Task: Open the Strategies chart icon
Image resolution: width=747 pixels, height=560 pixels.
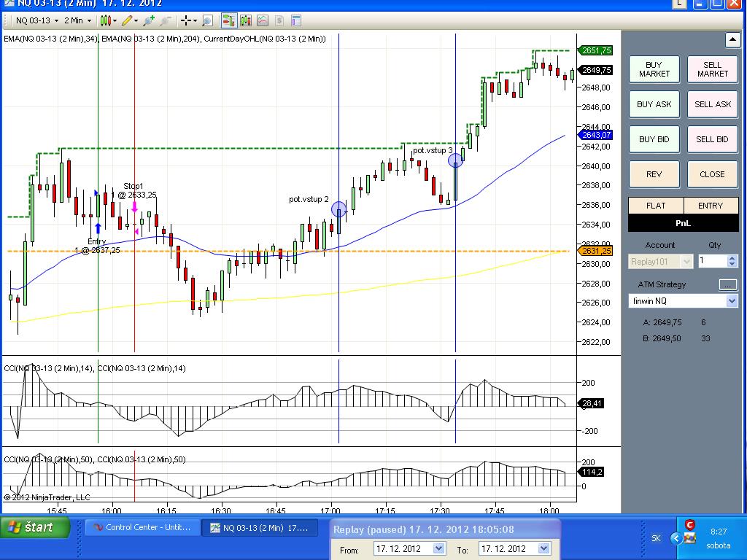Action: pyautogui.click(x=262, y=20)
